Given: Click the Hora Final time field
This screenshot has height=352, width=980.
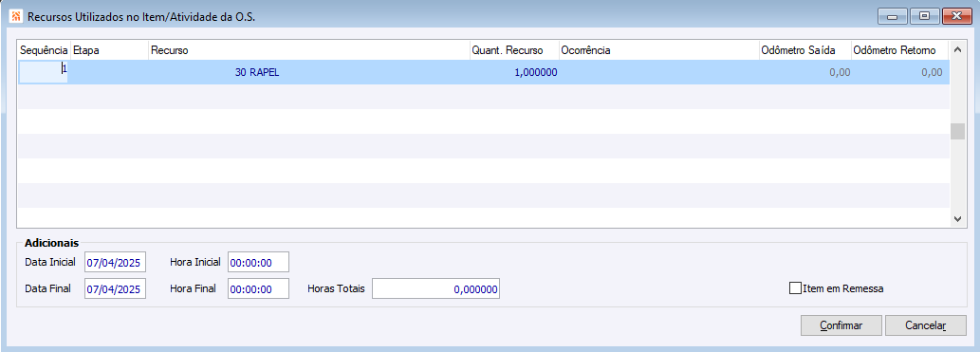Looking at the screenshot, I should [x=259, y=288].
